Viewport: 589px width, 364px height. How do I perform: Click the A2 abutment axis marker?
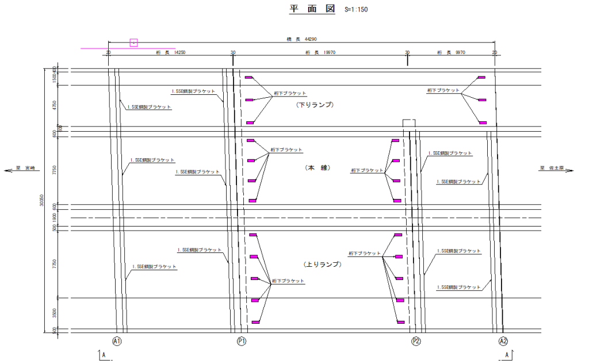(503, 341)
